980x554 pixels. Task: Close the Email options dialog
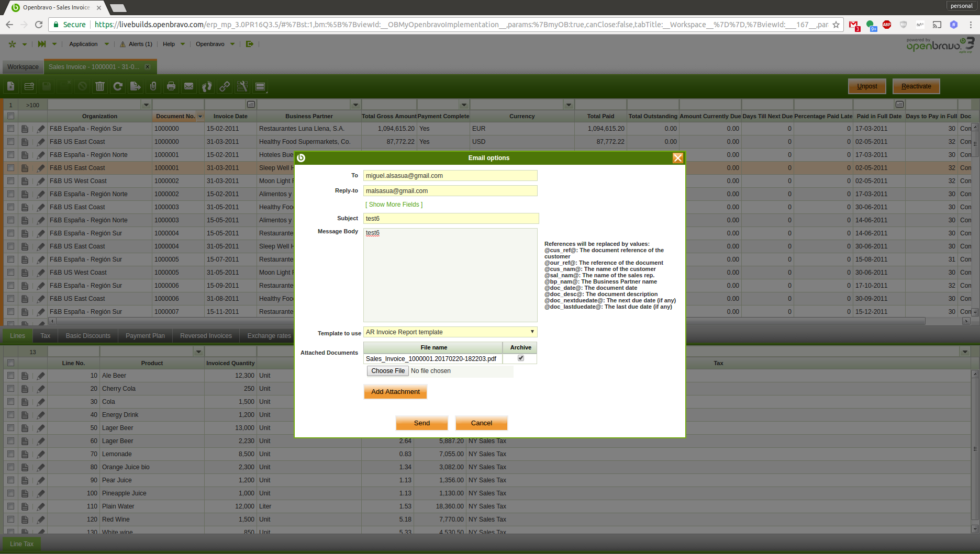point(677,158)
